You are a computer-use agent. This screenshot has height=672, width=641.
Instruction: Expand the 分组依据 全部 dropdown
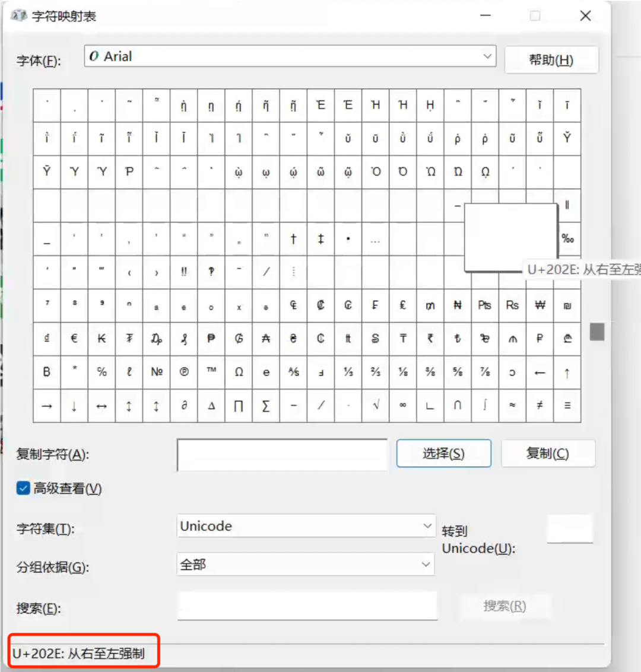(306, 565)
